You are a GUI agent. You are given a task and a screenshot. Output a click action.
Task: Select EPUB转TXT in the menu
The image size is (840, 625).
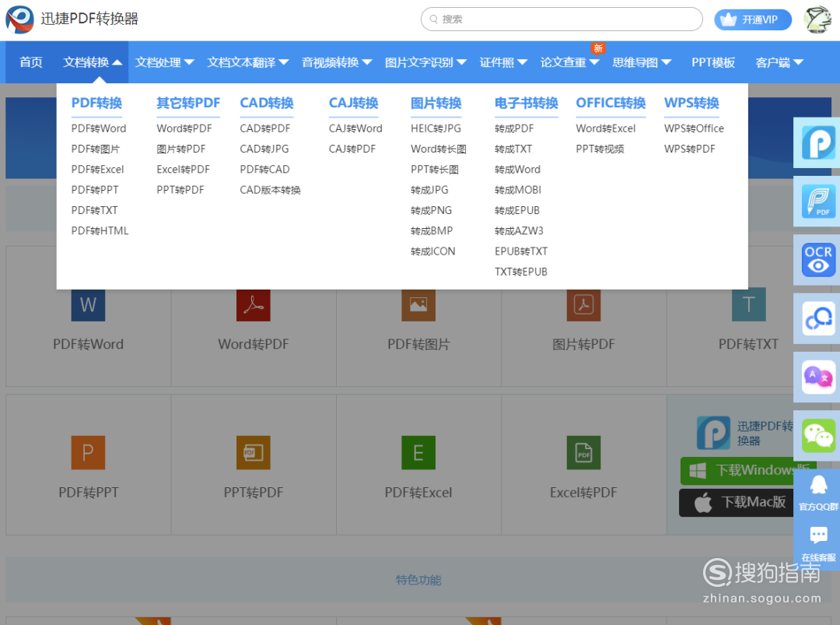coord(520,251)
